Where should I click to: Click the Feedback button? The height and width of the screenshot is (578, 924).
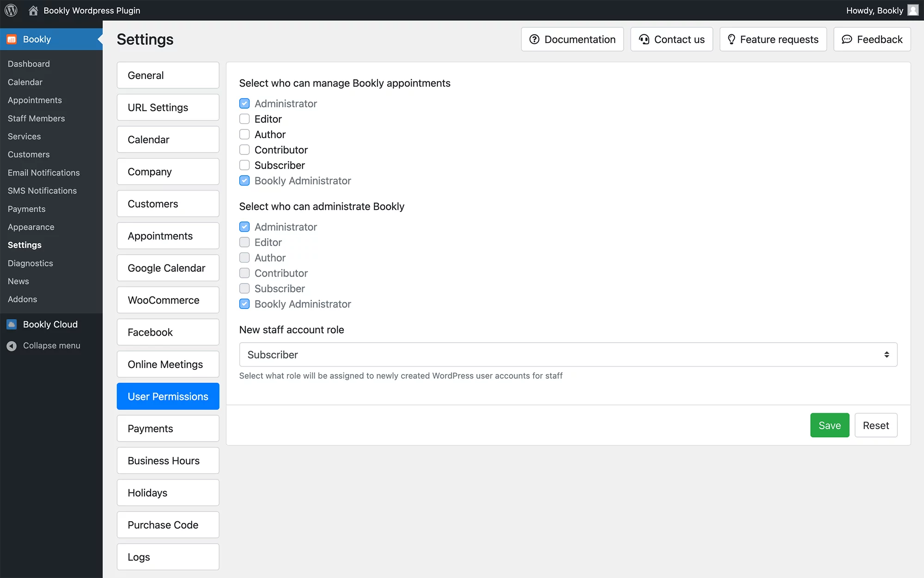[x=872, y=39]
